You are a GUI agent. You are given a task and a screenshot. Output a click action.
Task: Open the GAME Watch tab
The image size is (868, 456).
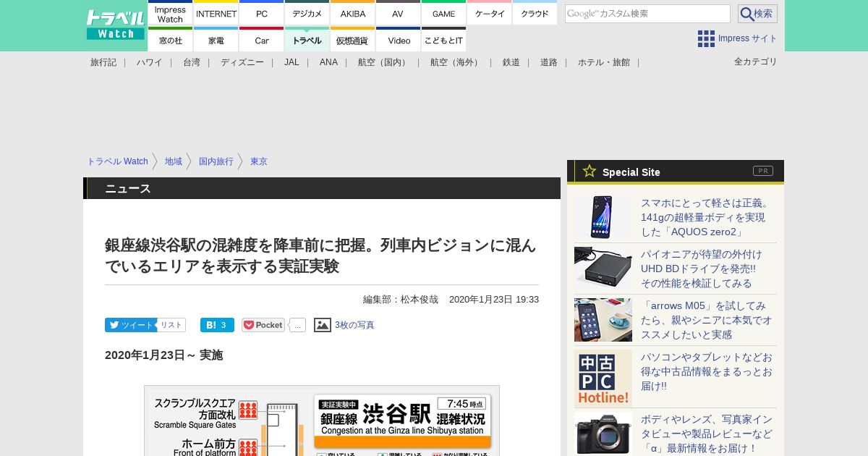pyautogui.click(x=443, y=14)
